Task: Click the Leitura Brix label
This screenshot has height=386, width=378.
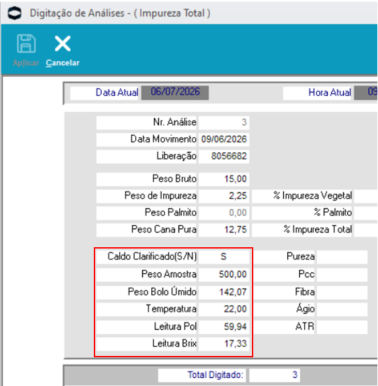Action: [x=174, y=344]
